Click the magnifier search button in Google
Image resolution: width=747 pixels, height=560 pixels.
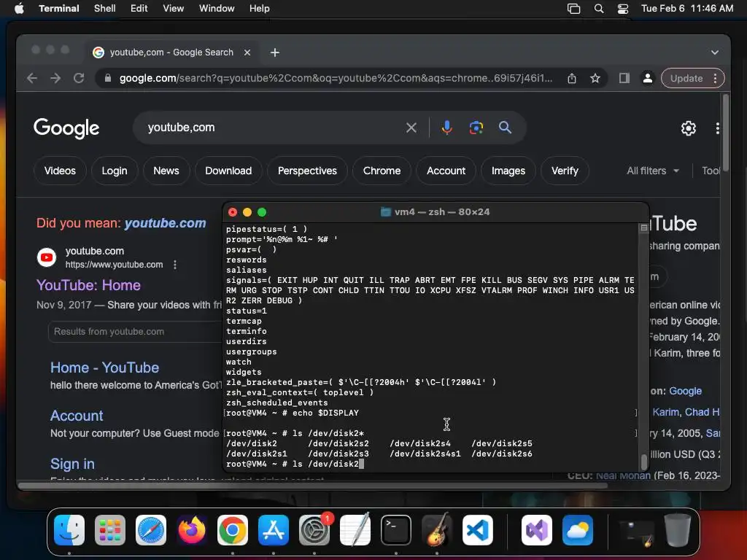(x=505, y=128)
